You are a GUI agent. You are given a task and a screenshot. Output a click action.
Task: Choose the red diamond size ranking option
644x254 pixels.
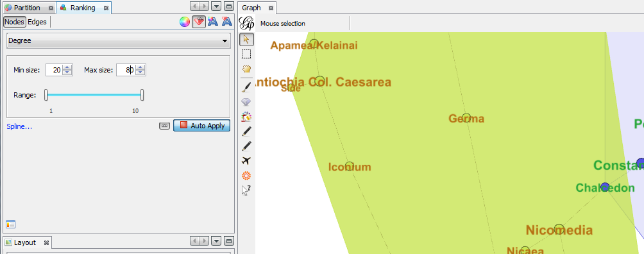tap(199, 22)
